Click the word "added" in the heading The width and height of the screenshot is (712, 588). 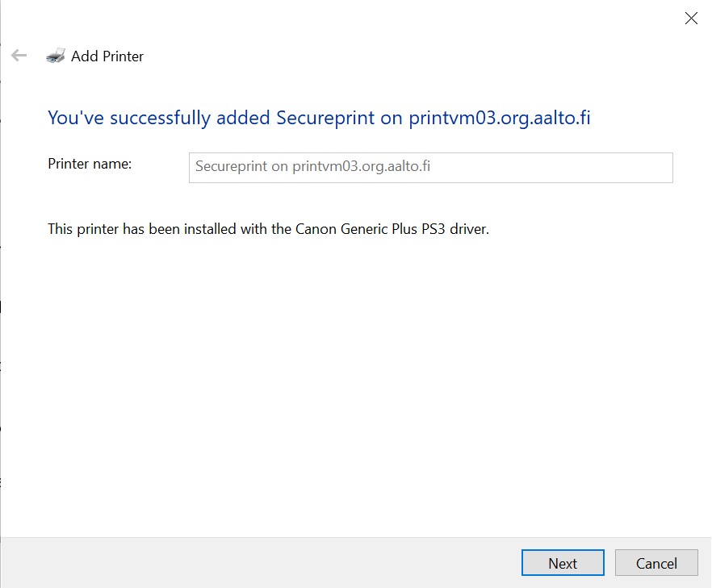(243, 118)
